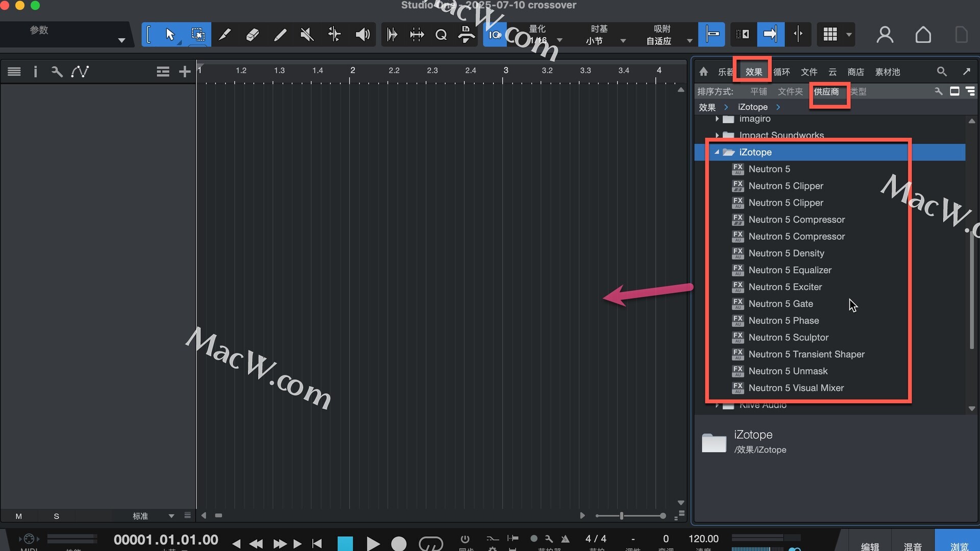Toggle ripple edit icon

(743, 35)
